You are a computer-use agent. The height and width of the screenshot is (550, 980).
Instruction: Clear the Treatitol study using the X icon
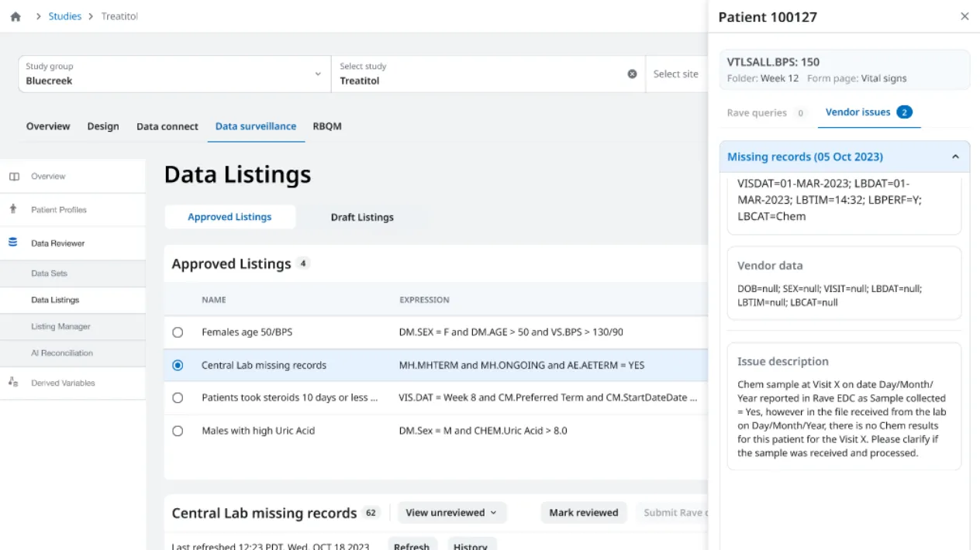pos(633,74)
